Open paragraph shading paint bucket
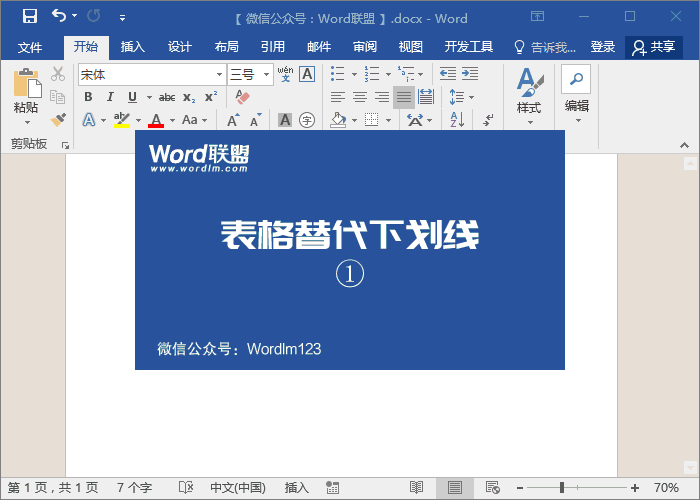700x500 pixels. coord(338,120)
